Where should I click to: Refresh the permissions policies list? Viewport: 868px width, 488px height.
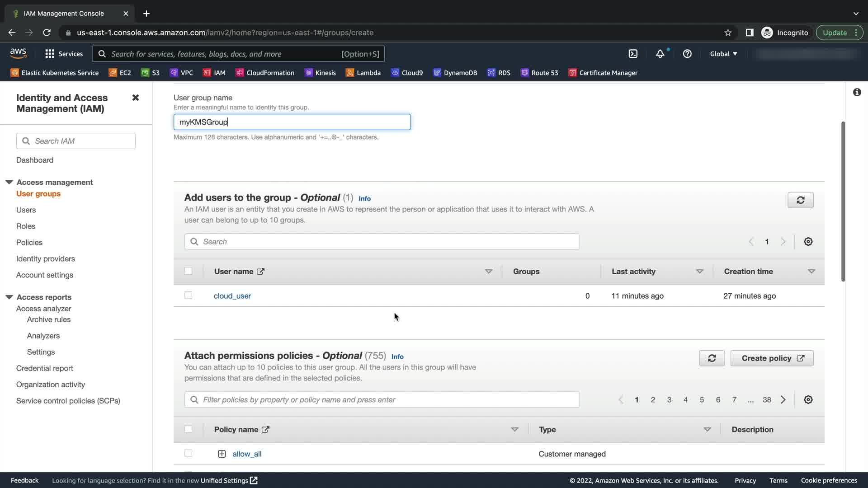point(712,358)
